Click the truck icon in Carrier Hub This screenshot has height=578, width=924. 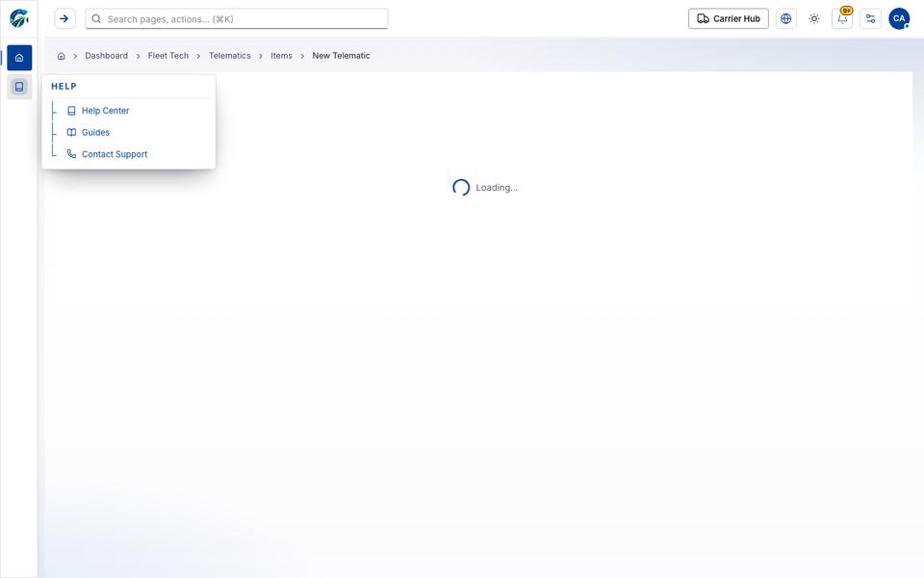(x=703, y=19)
